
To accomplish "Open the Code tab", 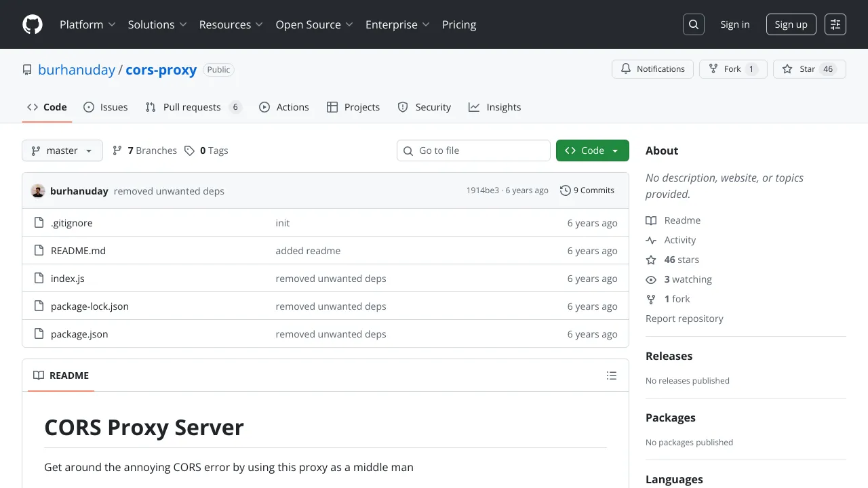I will tap(47, 107).
